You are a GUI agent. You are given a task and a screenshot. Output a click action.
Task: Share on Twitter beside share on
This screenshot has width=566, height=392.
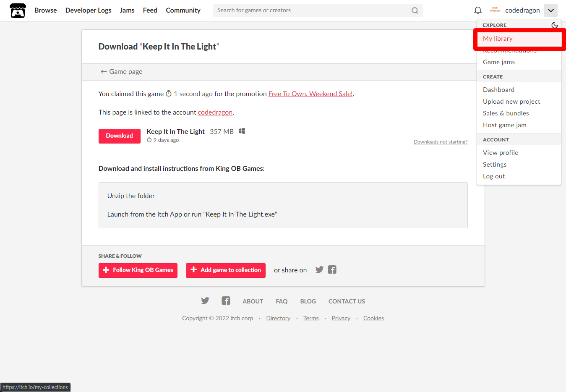click(319, 270)
